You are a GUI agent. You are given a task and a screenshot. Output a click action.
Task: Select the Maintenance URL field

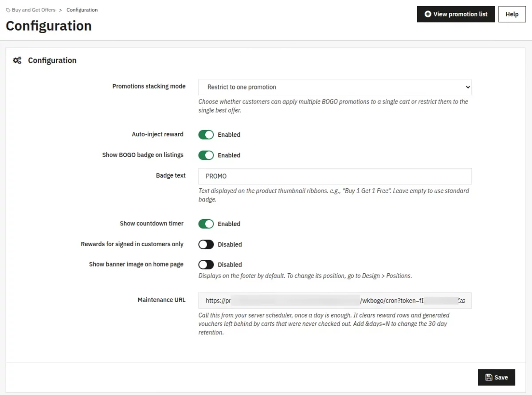click(x=335, y=301)
